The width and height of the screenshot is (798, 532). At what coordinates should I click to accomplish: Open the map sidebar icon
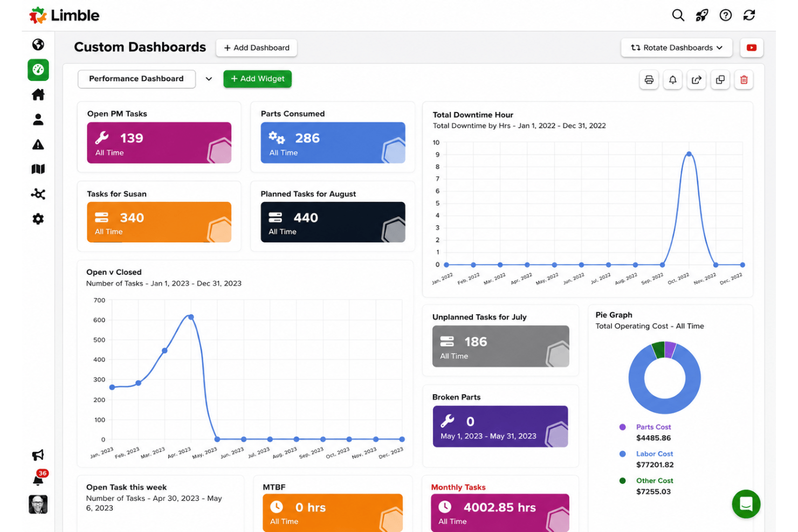click(x=38, y=169)
